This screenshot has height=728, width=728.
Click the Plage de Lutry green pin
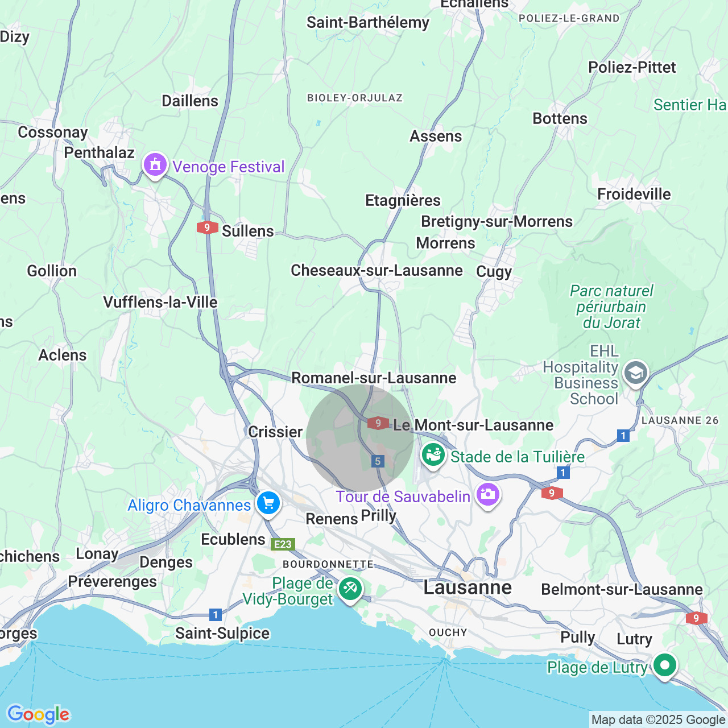664,666
